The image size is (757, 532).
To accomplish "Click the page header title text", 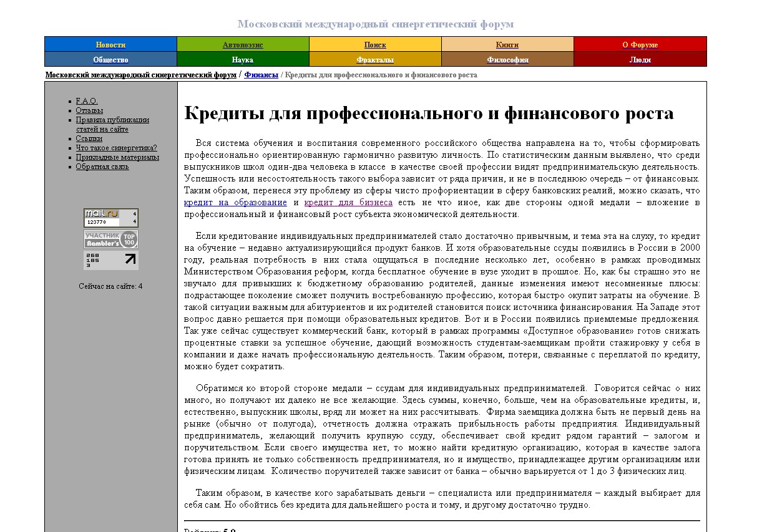I will 376,24.
